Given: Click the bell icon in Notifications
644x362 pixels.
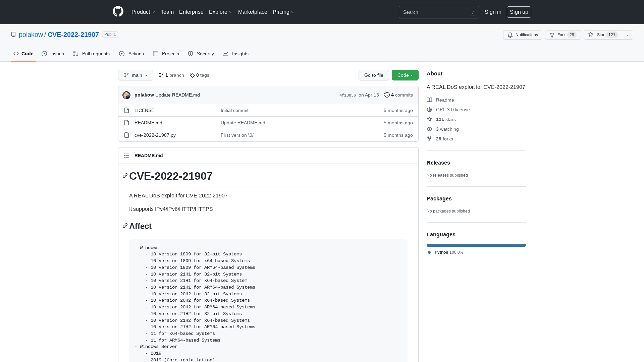Looking at the screenshot, I should (x=510, y=35).
